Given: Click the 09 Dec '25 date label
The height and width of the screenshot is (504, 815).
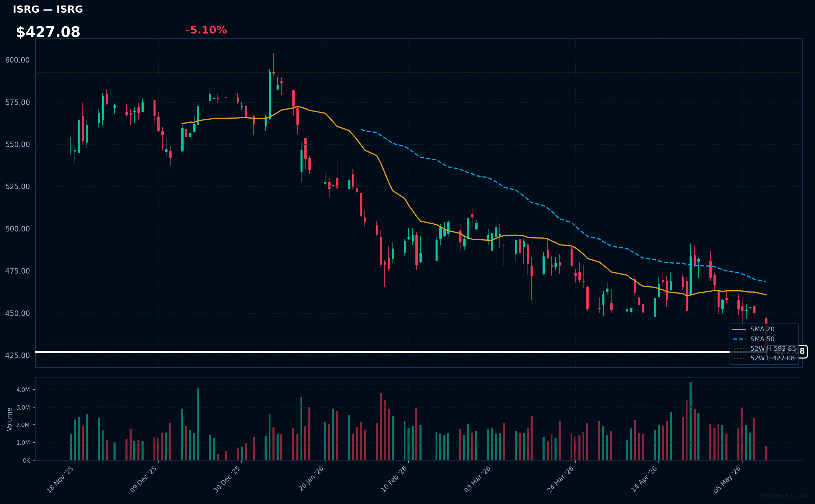Looking at the screenshot, I should (x=144, y=479).
